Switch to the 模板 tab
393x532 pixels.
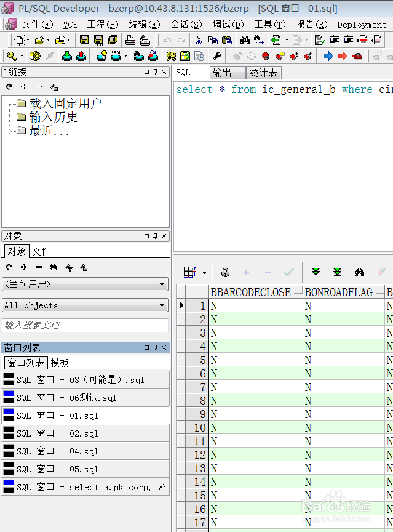click(60, 363)
